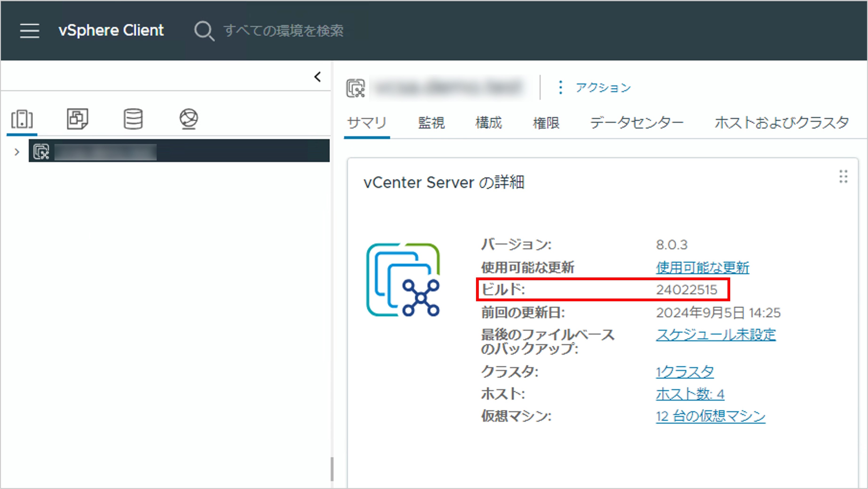The height and width of the screenshot is (489, 868).
Task: Open the hamburger navigation menu
Action: (30, 31)
